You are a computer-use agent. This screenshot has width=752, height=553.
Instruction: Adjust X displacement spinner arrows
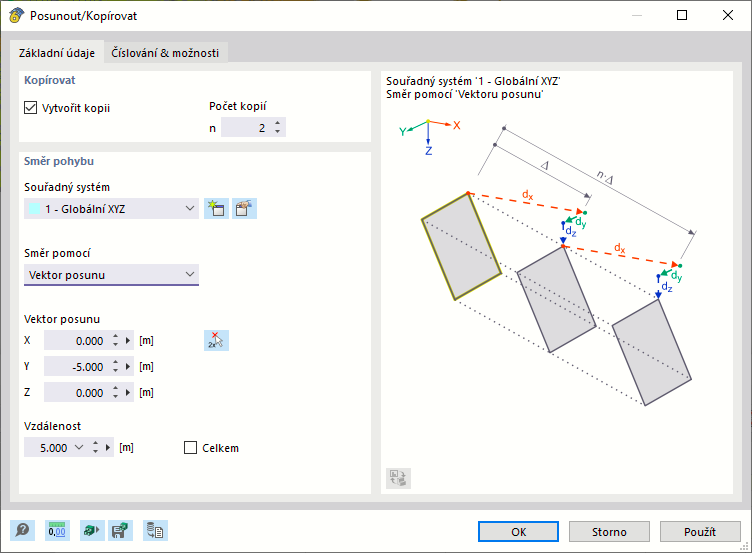[116, 341]
